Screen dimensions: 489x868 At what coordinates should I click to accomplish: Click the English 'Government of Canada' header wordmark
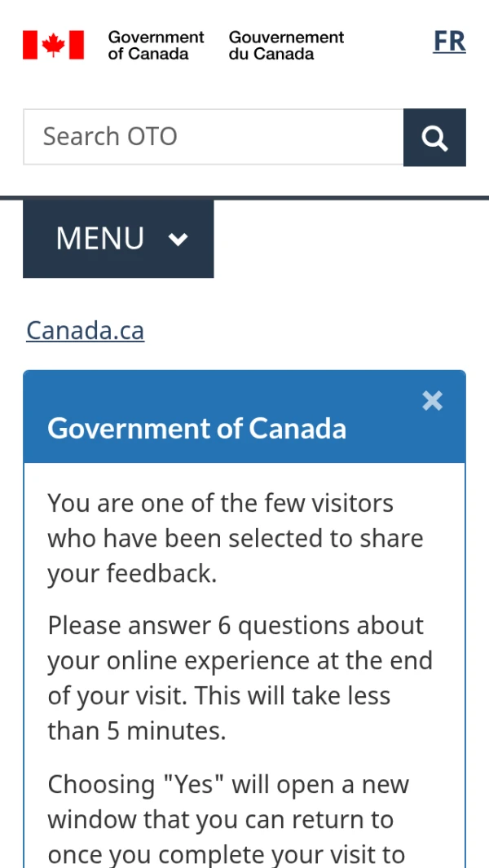coord(156,46)
